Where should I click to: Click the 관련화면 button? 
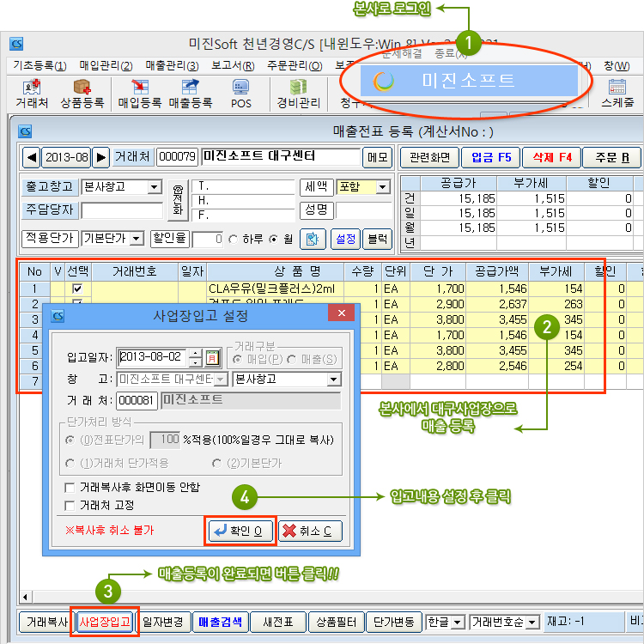point(429,157)
